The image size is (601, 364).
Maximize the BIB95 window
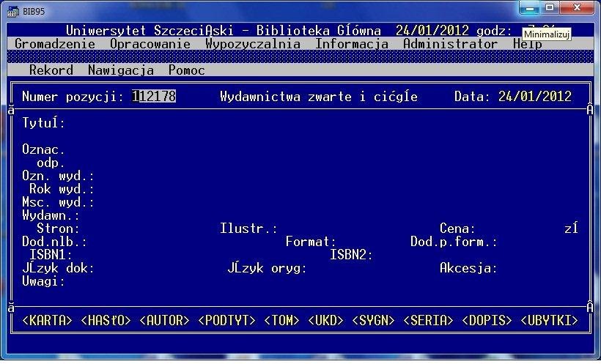550,8
